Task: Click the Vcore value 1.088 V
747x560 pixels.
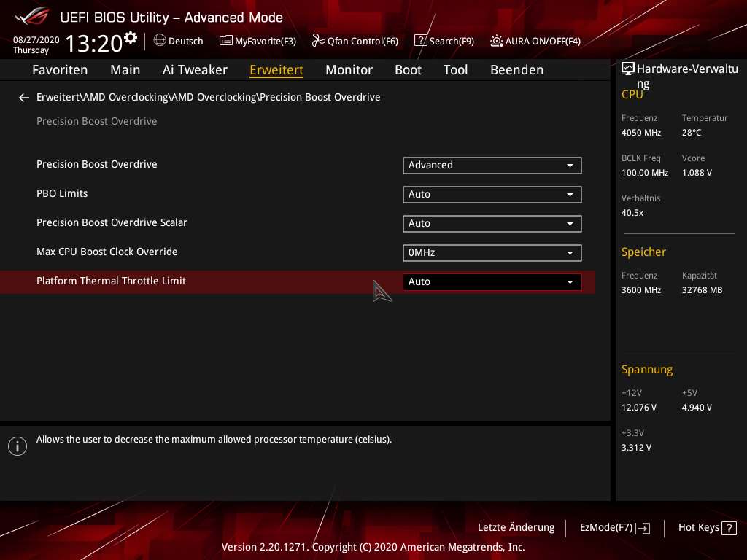Action: 697,172
